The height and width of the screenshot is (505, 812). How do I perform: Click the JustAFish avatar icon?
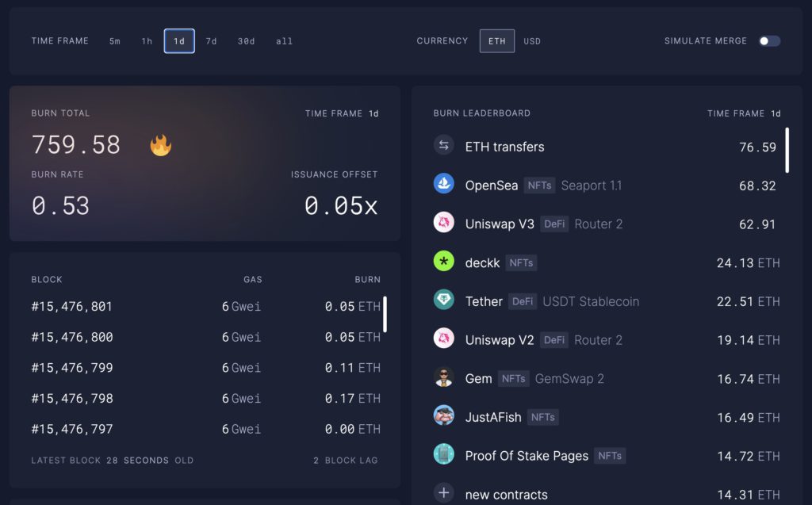coord(444,416)
